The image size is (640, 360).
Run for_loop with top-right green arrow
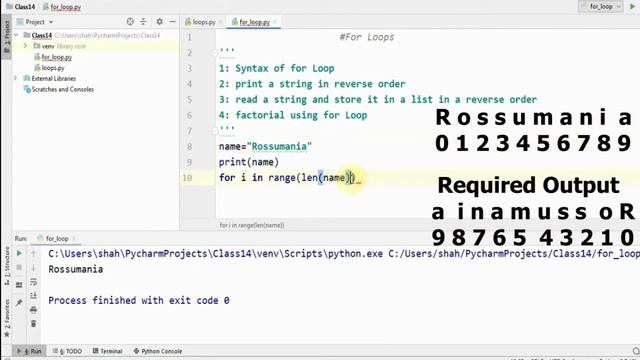click(633, 6)
